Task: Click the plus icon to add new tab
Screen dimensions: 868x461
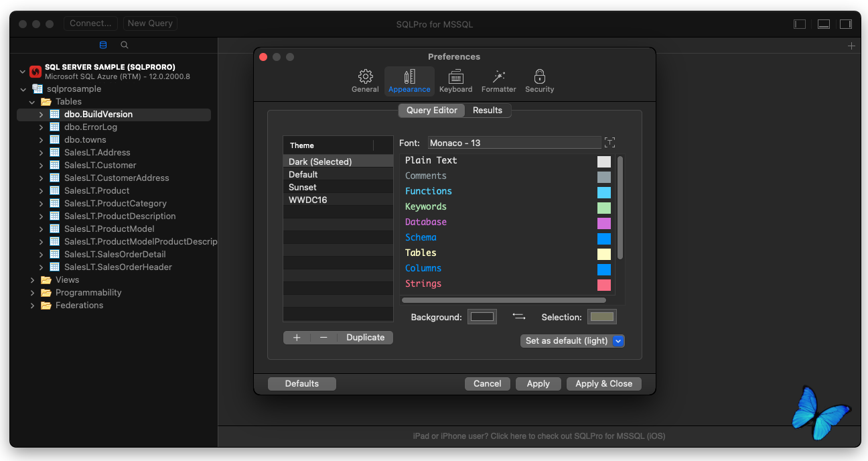Action: [851, 46]
